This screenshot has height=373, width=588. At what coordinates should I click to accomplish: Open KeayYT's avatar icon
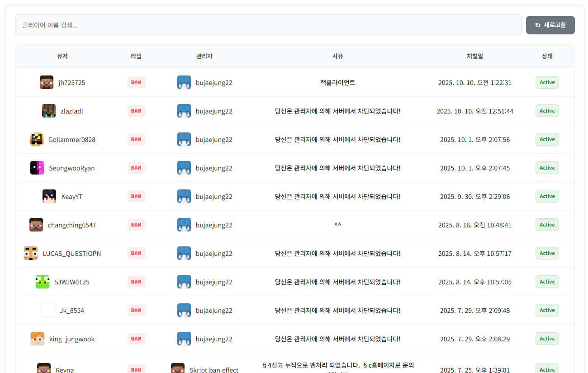click(x=49, y=196)
